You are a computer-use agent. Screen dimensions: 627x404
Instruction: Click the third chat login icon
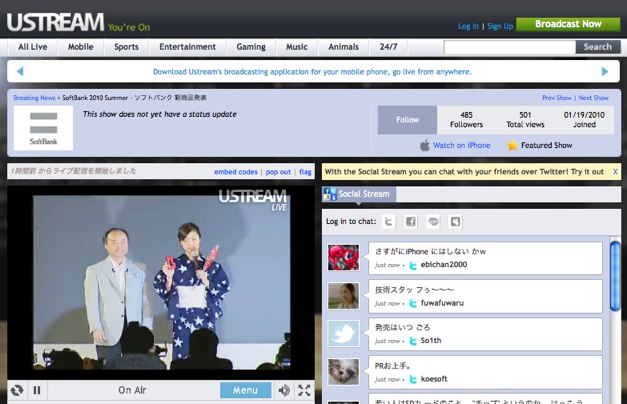(433, 222)
